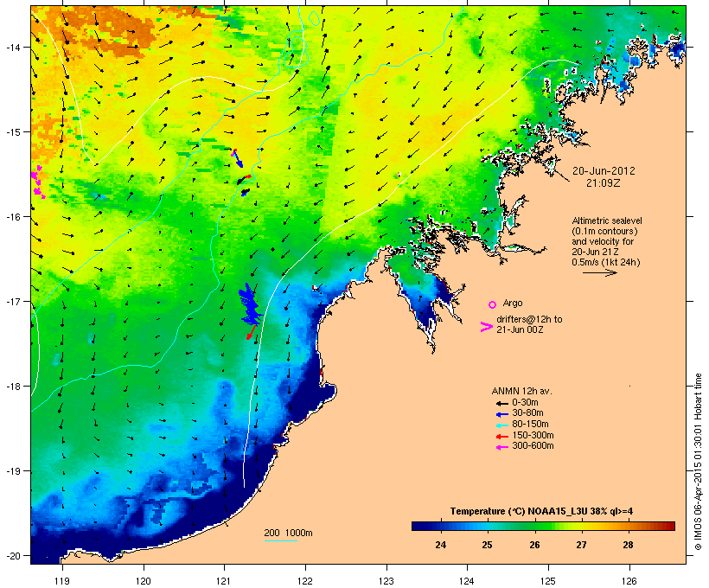Image resolution: width=709 pixels, height=588 pixels.
Task: Click the longitude axis label 126
Action: 629,581
